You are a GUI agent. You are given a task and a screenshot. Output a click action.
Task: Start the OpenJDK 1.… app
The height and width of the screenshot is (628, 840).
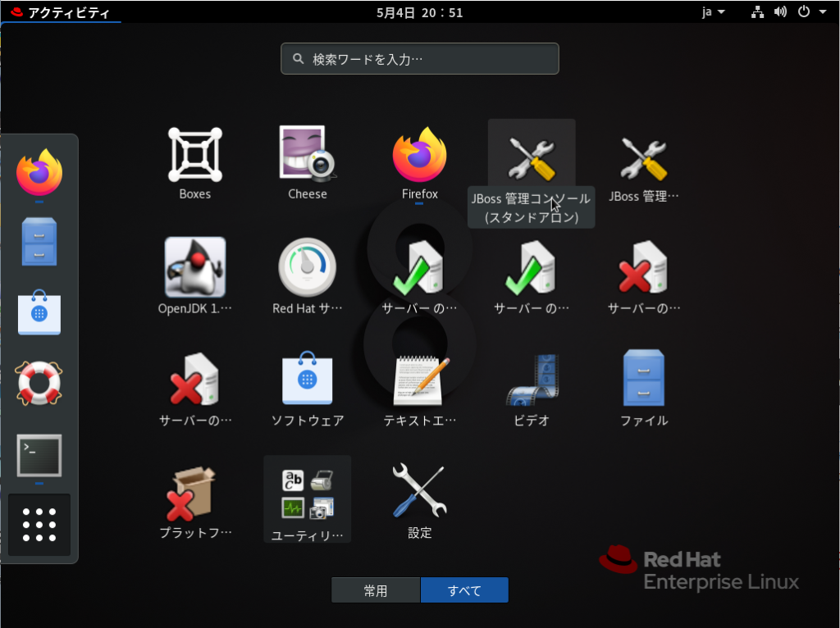point(195,276)
